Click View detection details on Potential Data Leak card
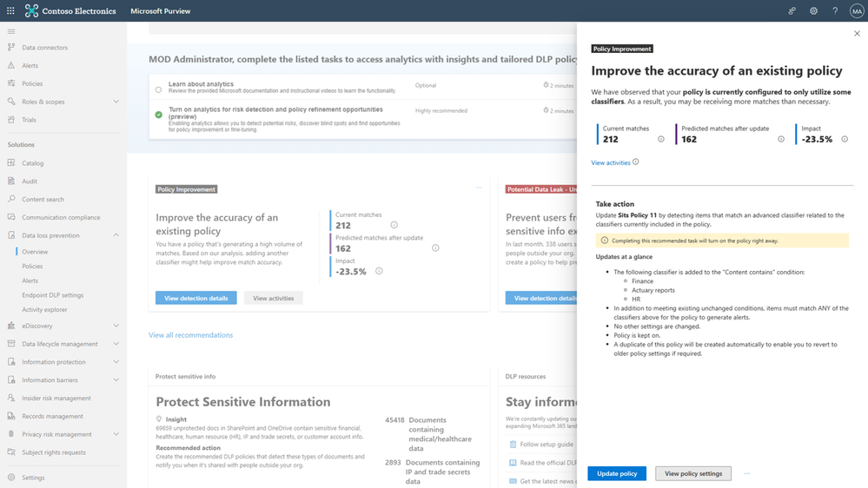The height and width of the screenshot is (488, 868). click(540, 298)
